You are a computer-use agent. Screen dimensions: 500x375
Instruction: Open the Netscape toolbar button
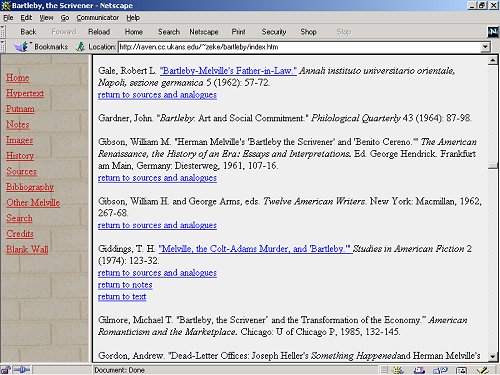point(204,32)
